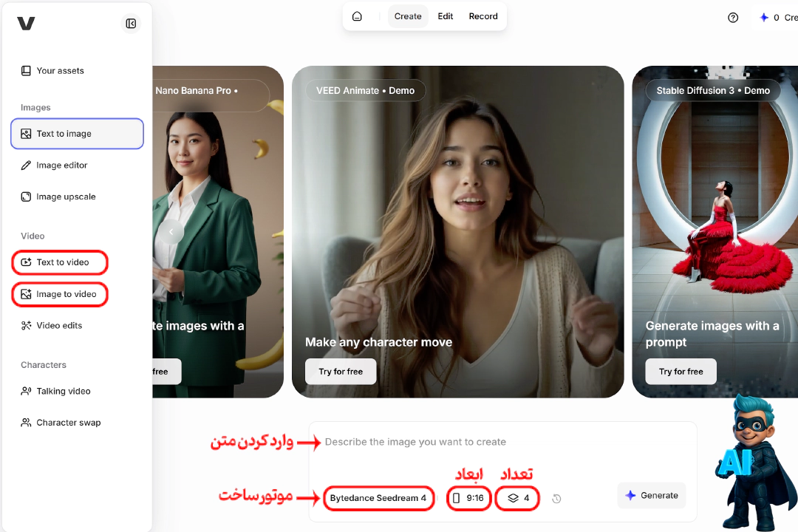The image size is (798, 532).
Task: Select Text to video in sidebar
Action: (62, 262)
